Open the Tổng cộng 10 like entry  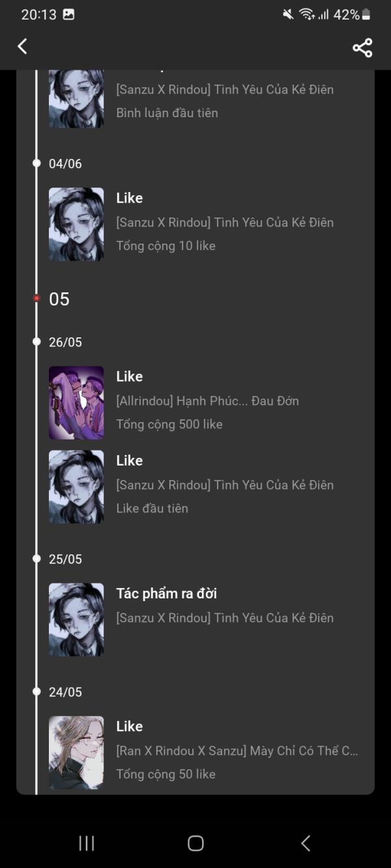pos(205,225)
